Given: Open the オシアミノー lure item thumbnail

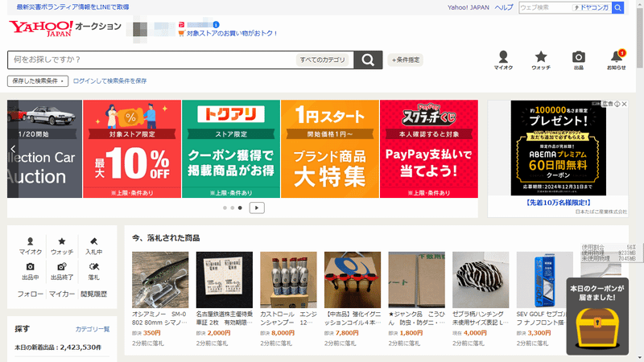Looking at the screenshot, I should pos(160,280).
